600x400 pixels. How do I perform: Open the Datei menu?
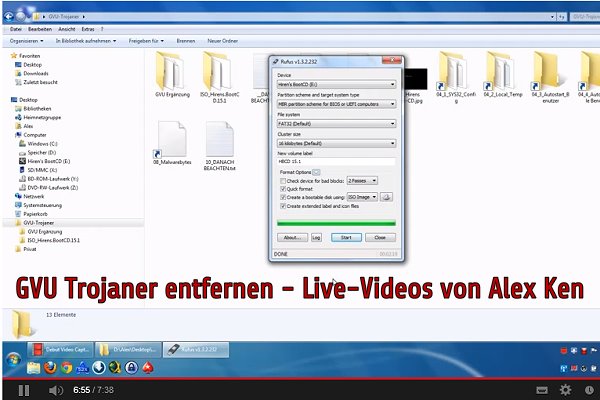pos(16,29)
